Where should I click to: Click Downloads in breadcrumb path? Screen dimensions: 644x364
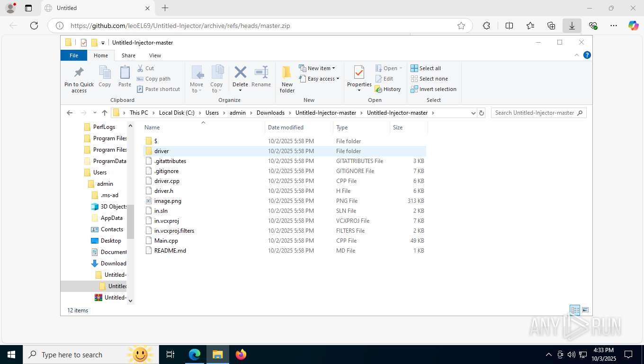[x=270, y=113]
